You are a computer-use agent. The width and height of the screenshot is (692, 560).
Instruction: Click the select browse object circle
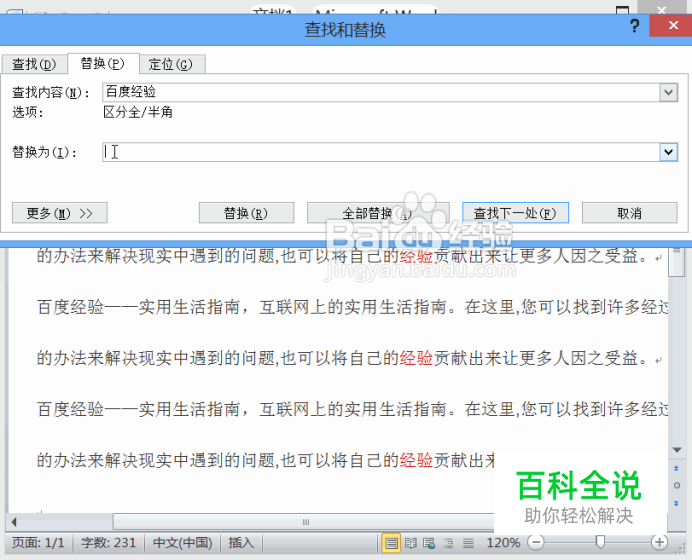coord(677,485)
